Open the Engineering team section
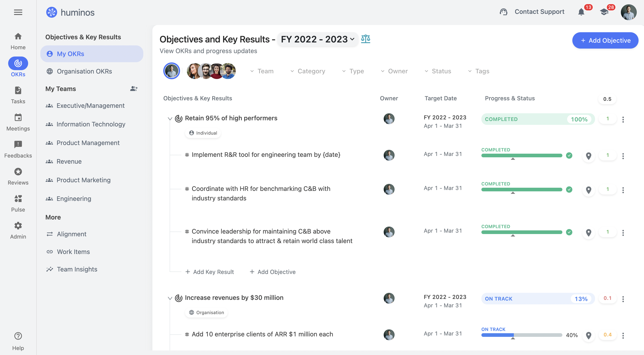The image size is (644, 355). pos(73,198)
